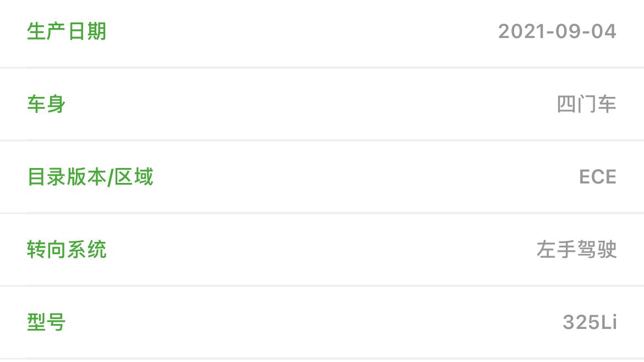Tap the 型号 label

click(x=46, y=322)
